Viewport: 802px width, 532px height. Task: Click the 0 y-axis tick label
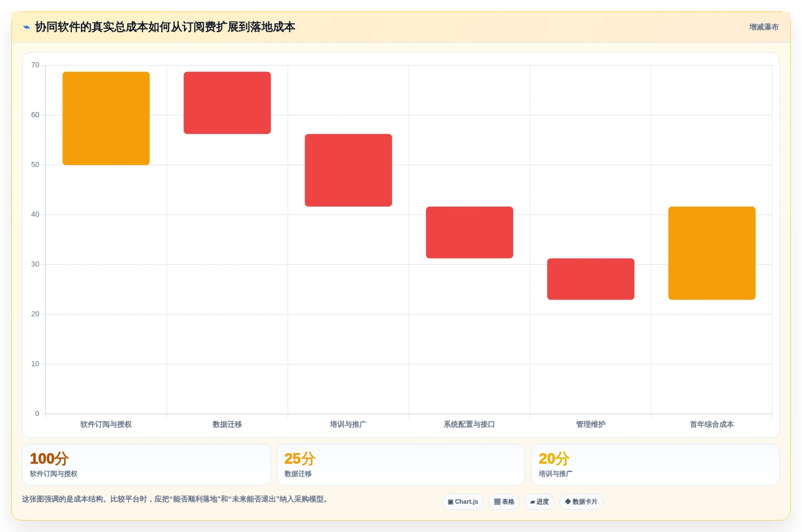[x=37, y=414]
